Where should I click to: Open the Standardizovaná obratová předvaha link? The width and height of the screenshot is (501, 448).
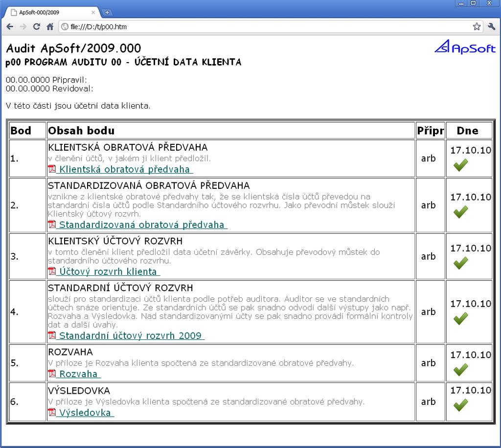click(142, 225)
